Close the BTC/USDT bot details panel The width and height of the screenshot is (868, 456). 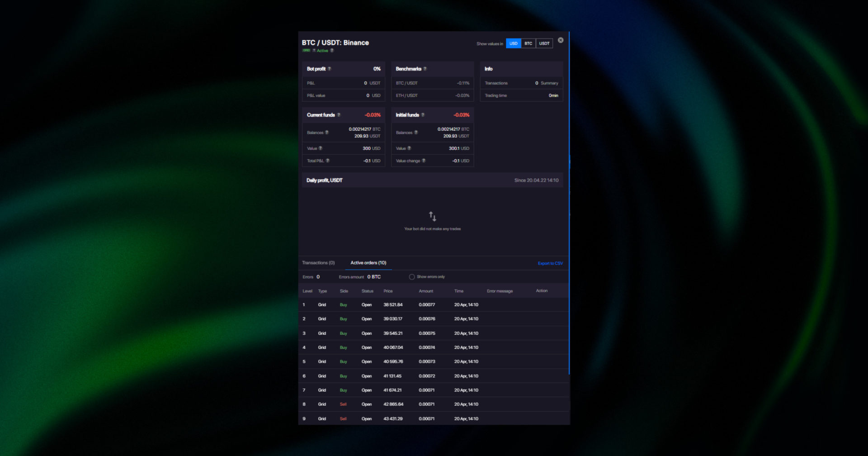coord(561,40)
